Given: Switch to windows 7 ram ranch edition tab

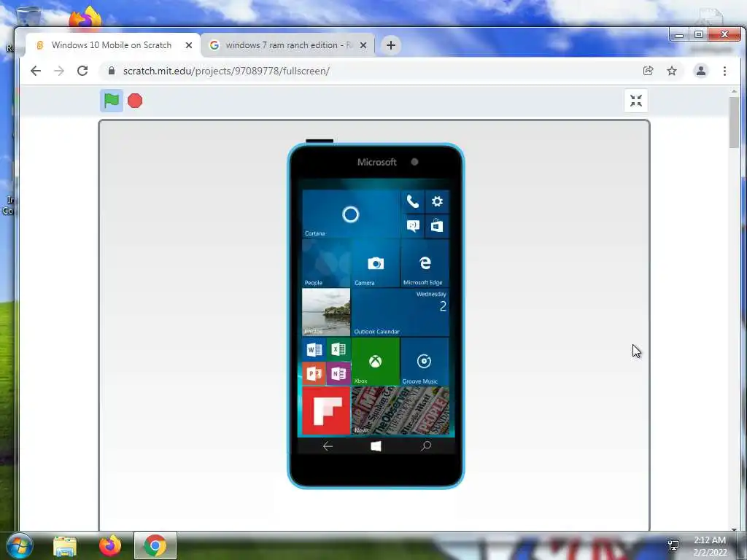Looking at the screenshot, I should (x=287, y=45).
